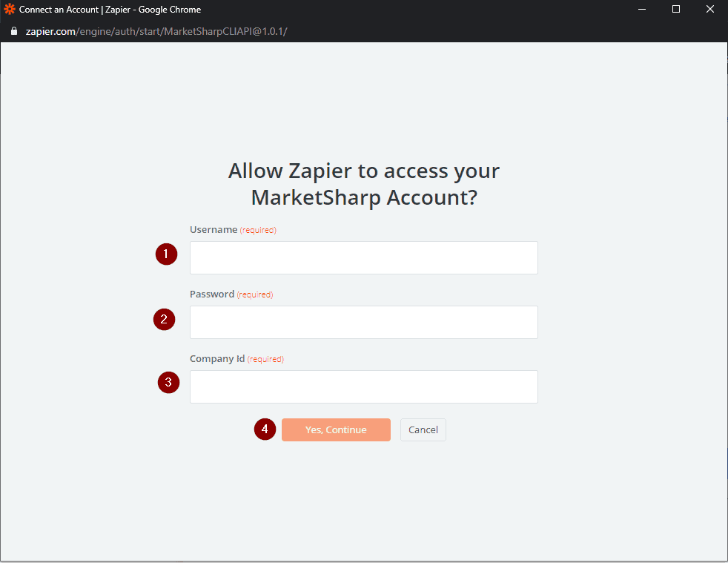Focus the Password input field
Viewport: 728px width, 563px height.
pos(363,323)
